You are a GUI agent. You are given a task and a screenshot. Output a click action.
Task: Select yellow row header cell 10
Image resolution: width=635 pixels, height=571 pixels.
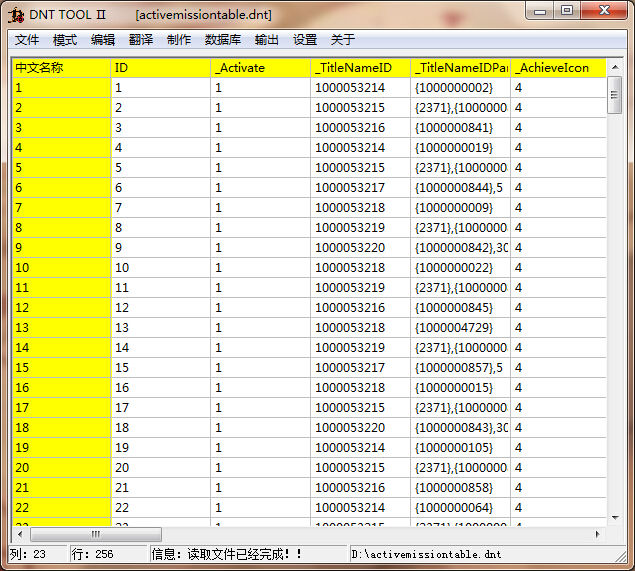(60, 268)
